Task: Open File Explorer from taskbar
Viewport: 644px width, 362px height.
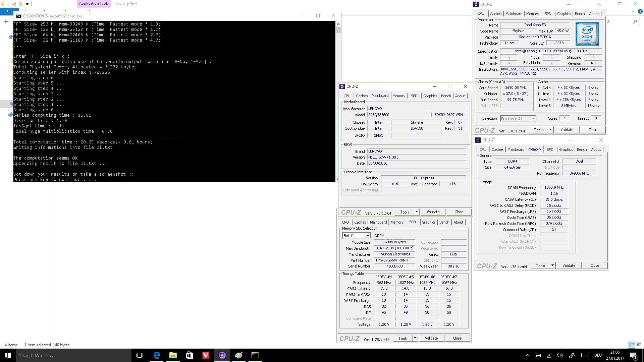Action: tap(173, 355)
